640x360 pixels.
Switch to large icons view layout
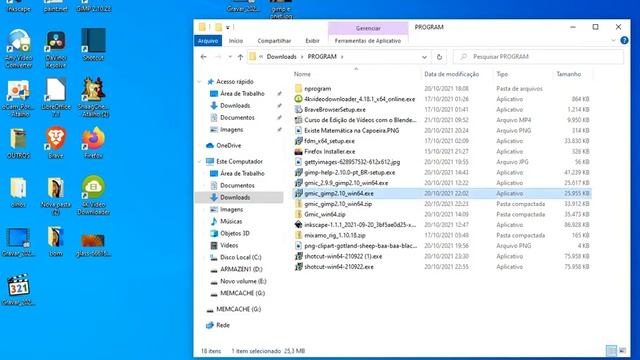[622, 351]
